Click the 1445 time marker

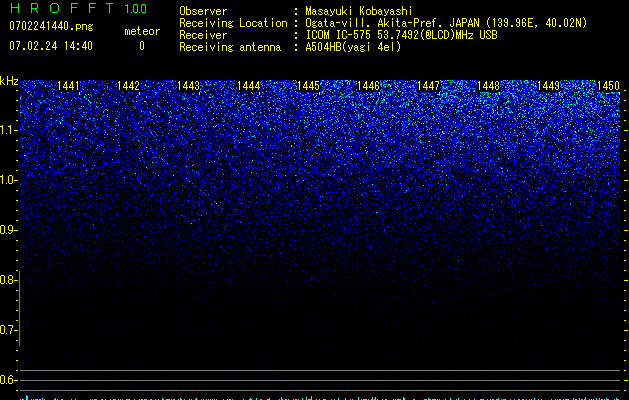[308, 86]
